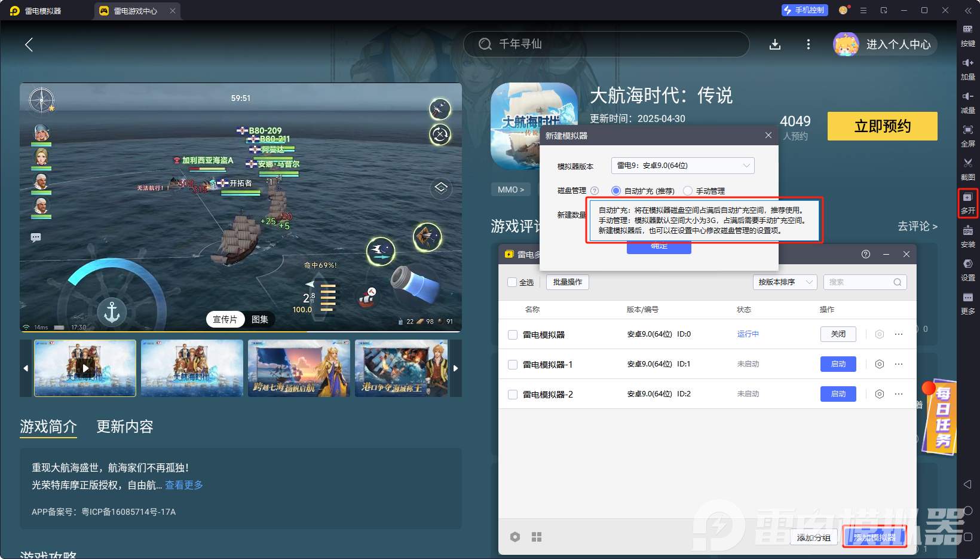Viewport: 980px width, 559px height.
Task: Open the 批量操作 batch operations menu
Action: tap(567, 282)
